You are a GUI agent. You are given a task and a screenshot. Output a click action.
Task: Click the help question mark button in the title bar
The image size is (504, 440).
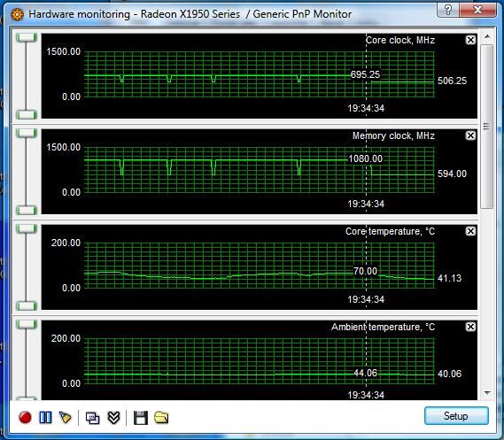[448, 10]
